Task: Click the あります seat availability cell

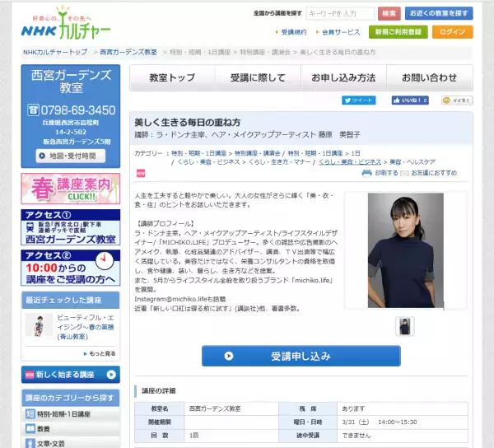Action: tap(403, 408)
